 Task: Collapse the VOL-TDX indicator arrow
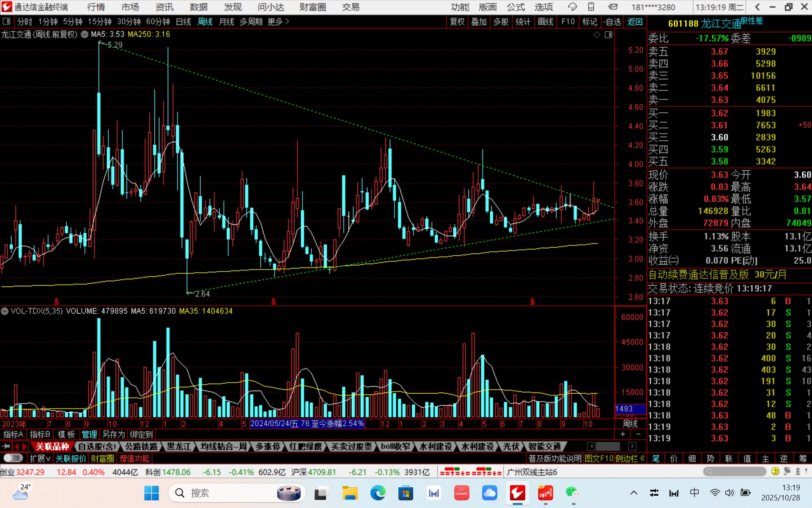click(x=5, y=311)
